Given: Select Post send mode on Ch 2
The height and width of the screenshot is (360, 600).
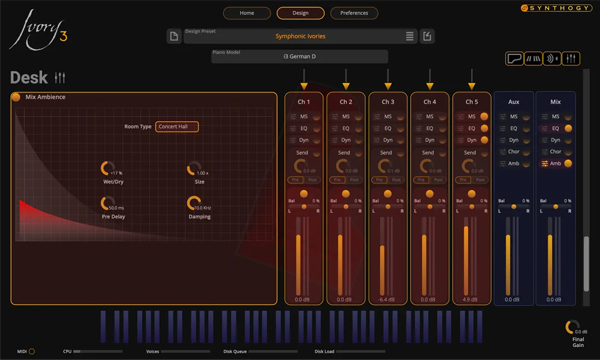Looking at the screenshot, I should (x=354, y=180).
